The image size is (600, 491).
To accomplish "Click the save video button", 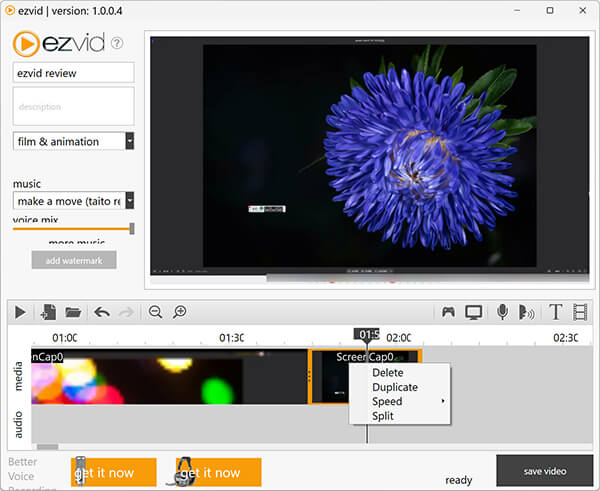I will 545,471.
